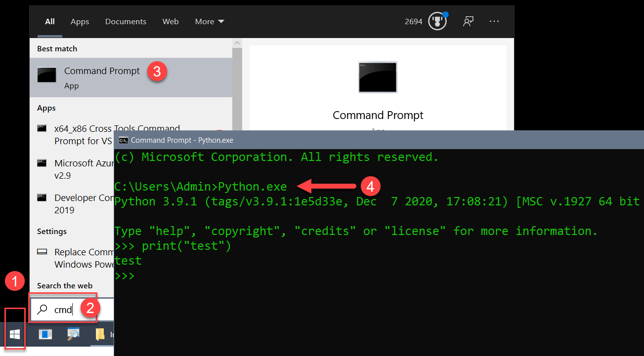Click the large Command Prompt preview icon
The height and width of the screenshot is (356, 644).
pyautogui.click(x=378, y=77)
